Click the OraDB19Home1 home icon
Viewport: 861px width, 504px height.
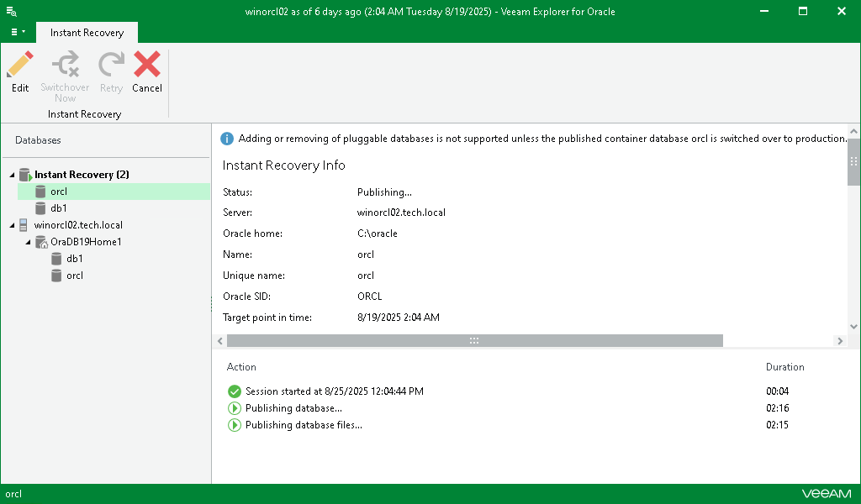tap(41, 242)
